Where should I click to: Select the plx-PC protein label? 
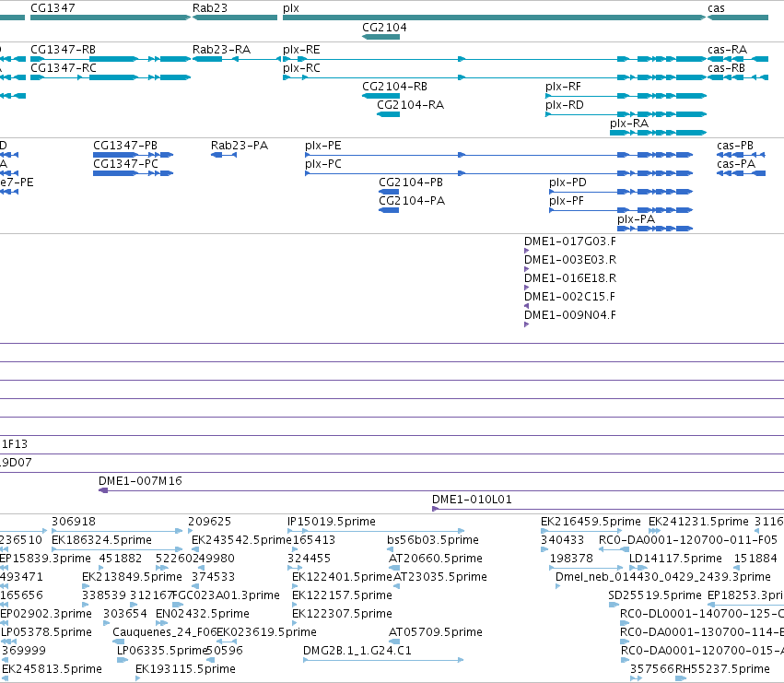323,164
